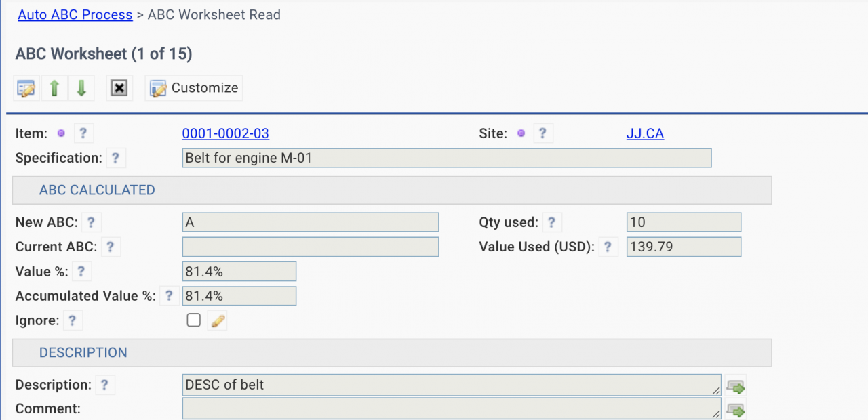Open item link 0001-0002-03
The image size is (868, 420).
pos(225,133)
